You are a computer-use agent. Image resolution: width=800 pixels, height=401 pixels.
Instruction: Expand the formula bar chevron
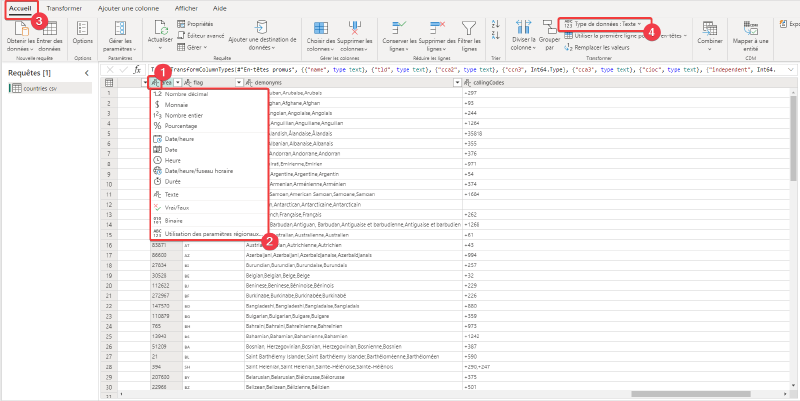(x=791, y=70)
